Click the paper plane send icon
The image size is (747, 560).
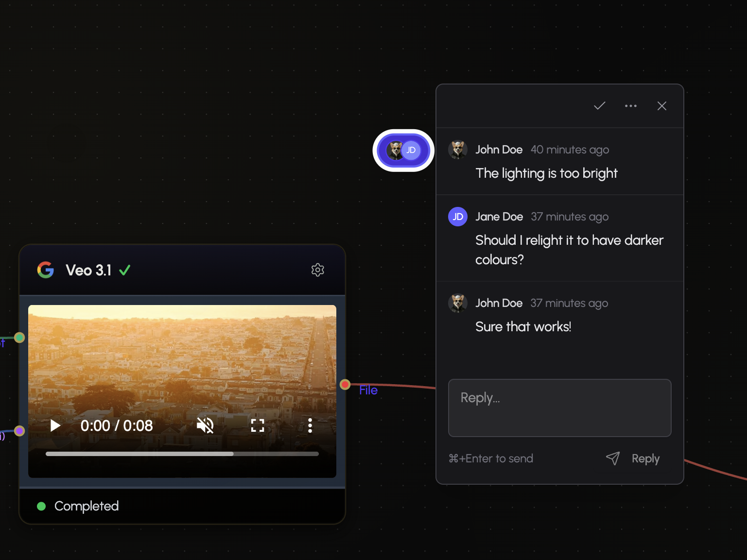pyautogui.click(x=613, y=458)
